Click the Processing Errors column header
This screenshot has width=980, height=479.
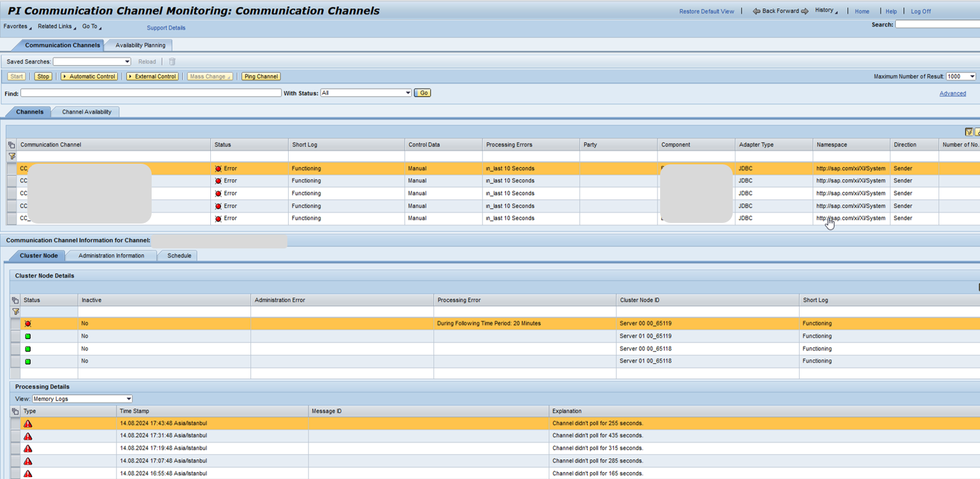tap(531, 145)
